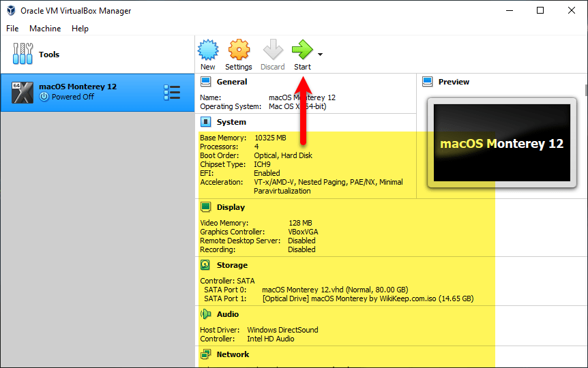Open the VM Settings gear

click(x=239, y=50)
